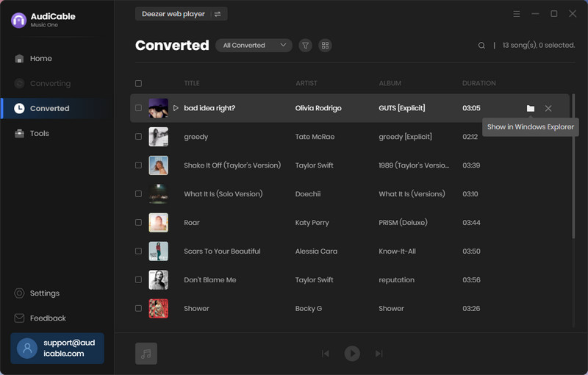Screen dimensions: 588x375
Task: Click the Don't Blame Me album cover
Action: tap(158, 279)
